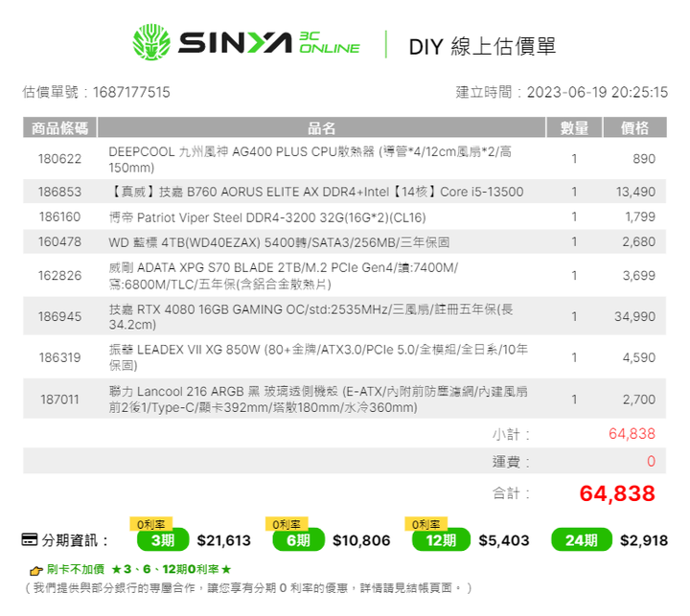
Task: Click the credit card installment icon
Action: (30, 539)
